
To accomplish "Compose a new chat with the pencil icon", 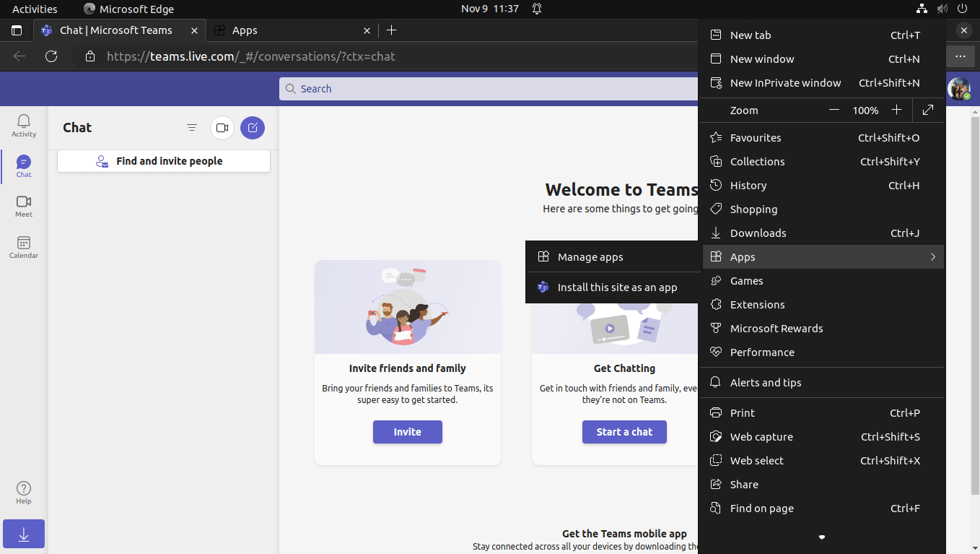I will (252, 128).
